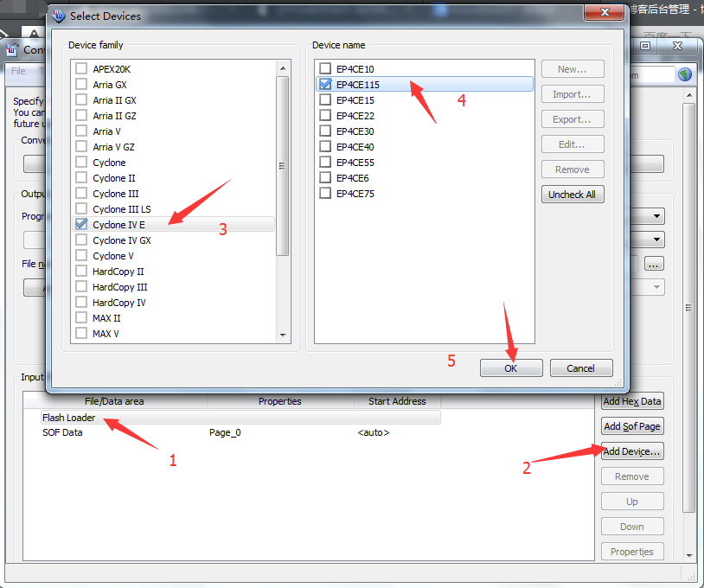Check the EP4CE10 device
This screenshot has height=588, width=704.
tap(325, 68)
